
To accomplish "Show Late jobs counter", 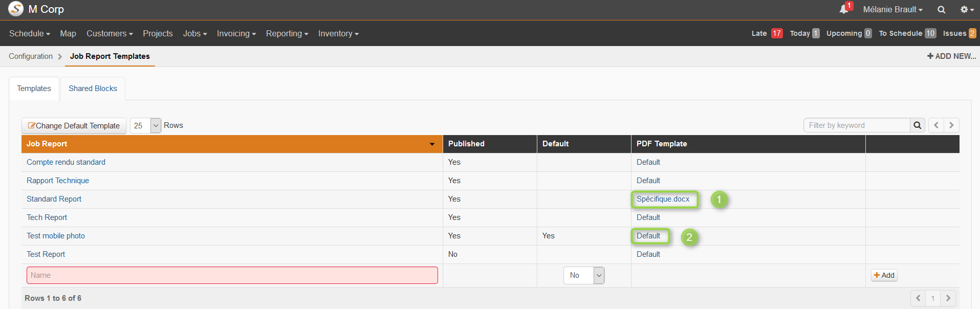I will point(767,33).
